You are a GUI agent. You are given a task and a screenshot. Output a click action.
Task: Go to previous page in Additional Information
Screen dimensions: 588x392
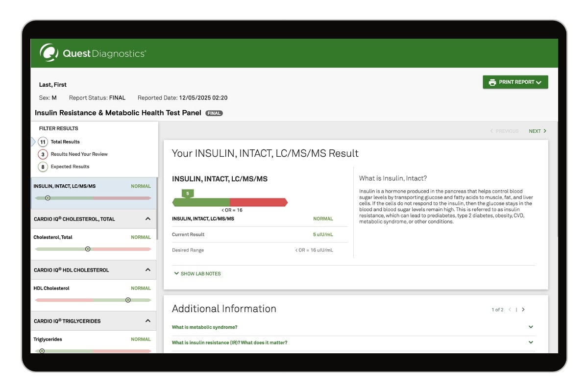click(510, 310)
